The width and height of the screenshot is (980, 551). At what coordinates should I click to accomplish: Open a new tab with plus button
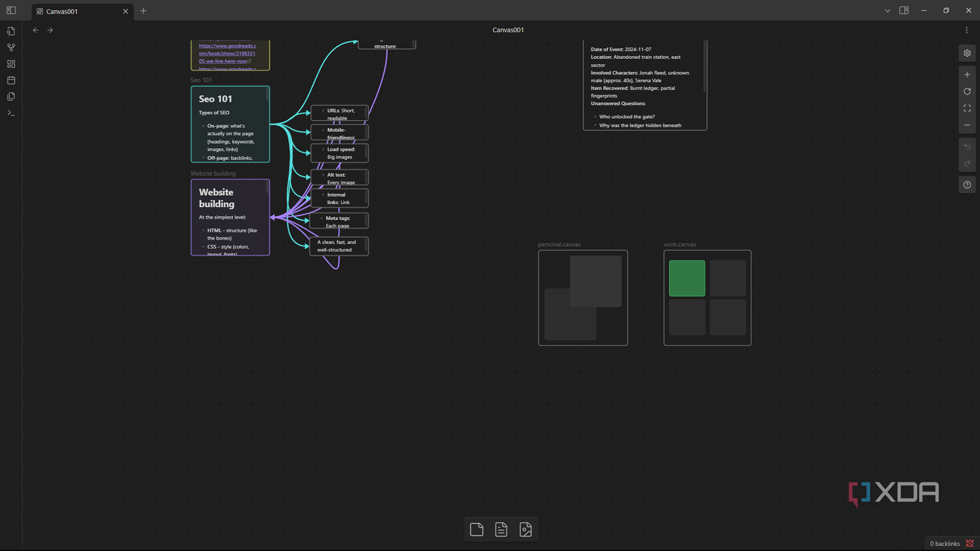click(x=144, y=11)
